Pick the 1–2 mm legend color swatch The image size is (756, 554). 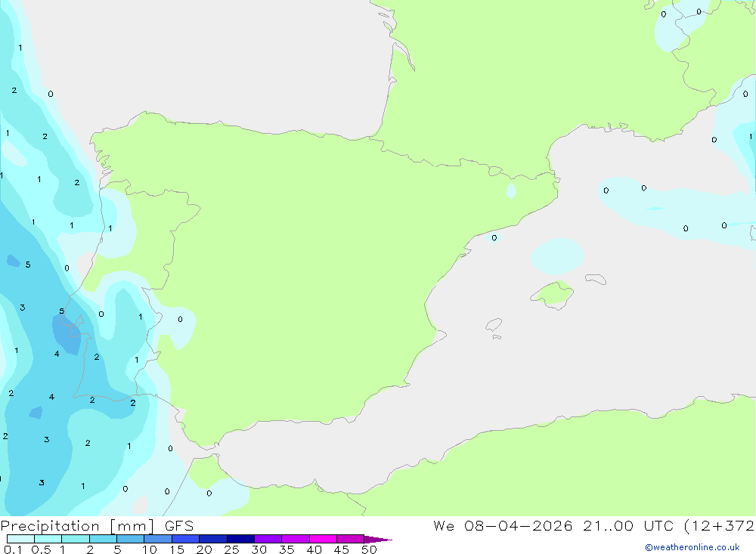pyautogui.click(x=75, y=539)
